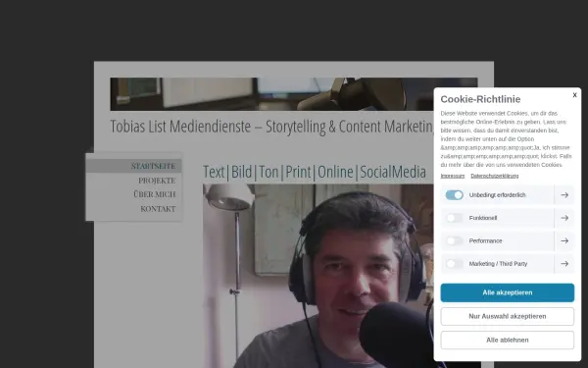The image size is (588, 368).
Task: Click the Funktionell label
Action: [482, 218]
